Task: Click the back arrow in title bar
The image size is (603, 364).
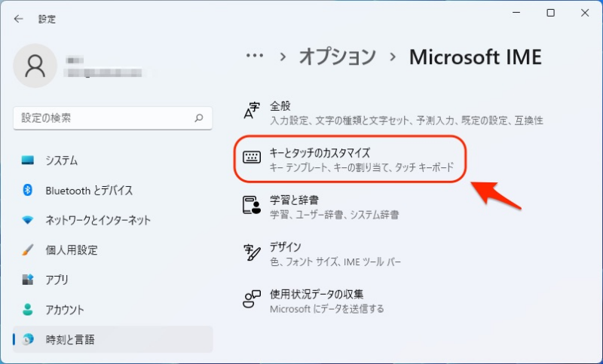Action: pyautogui.click(x=18, y=19)
